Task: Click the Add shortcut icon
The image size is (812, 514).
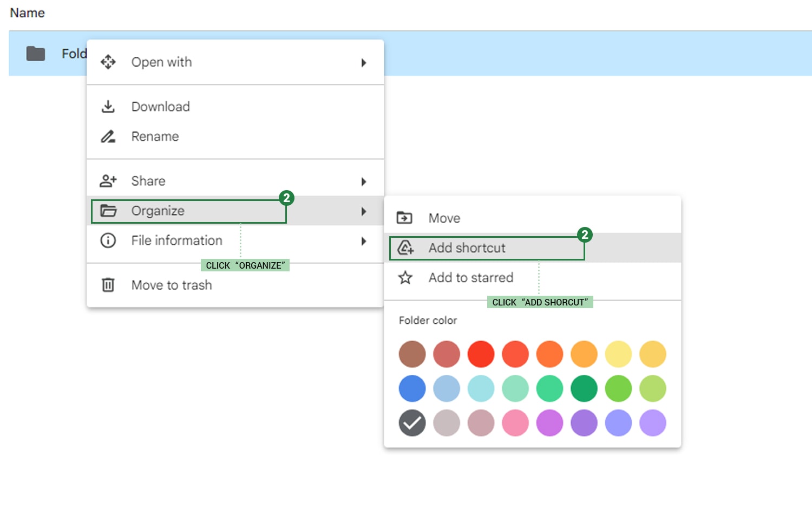Action: point(405,248)
